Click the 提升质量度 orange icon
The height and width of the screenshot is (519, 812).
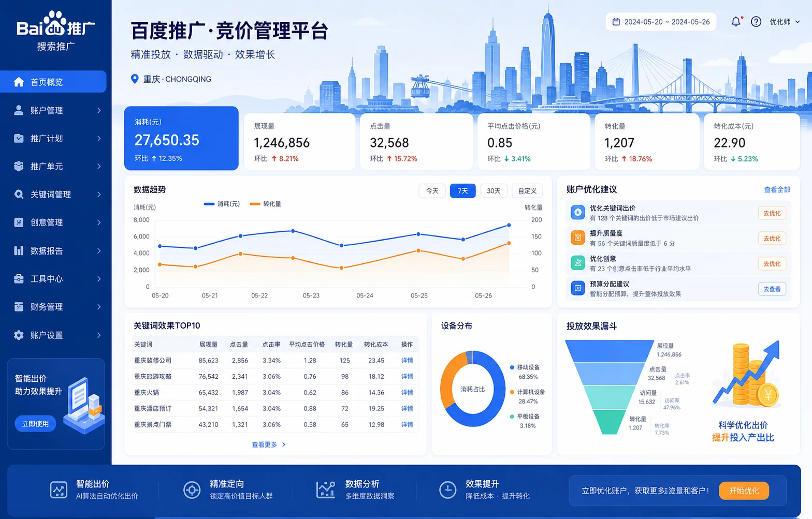tap(577, 238)
